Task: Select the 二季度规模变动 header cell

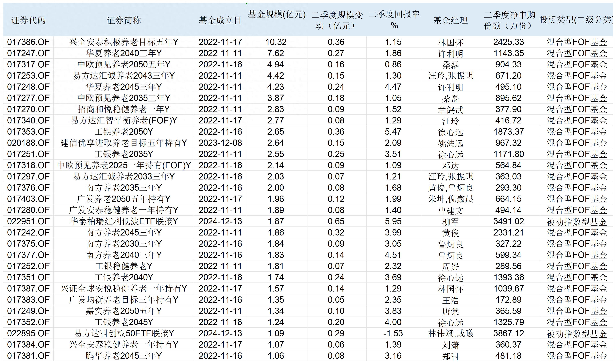Action: click(x=337, y=20)
